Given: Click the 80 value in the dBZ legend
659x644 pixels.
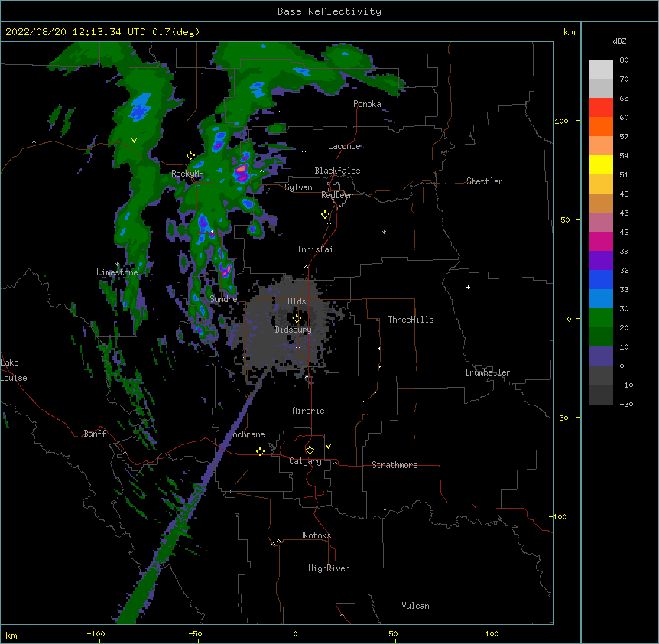Looking at the screenshot, I should click(624, 60).
